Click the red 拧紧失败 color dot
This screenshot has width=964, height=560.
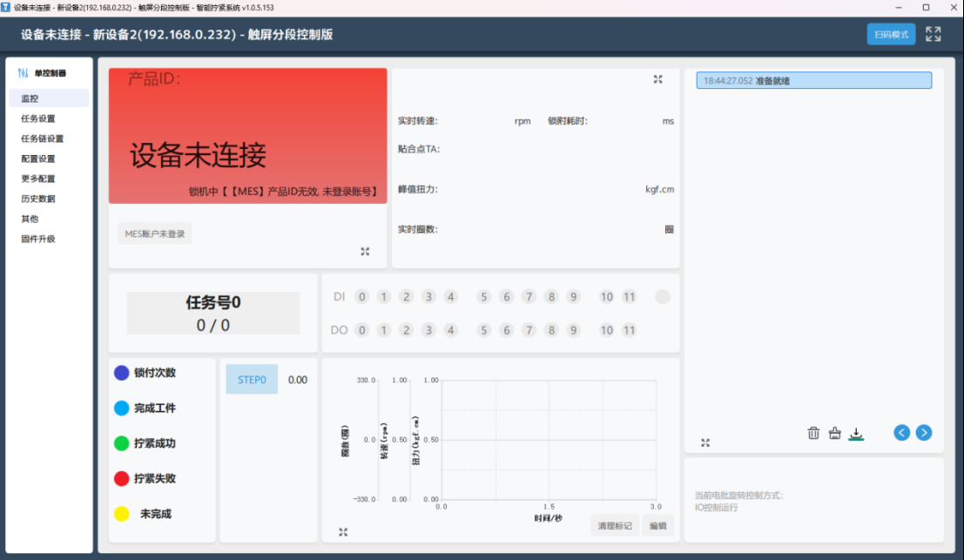[122, 478]
